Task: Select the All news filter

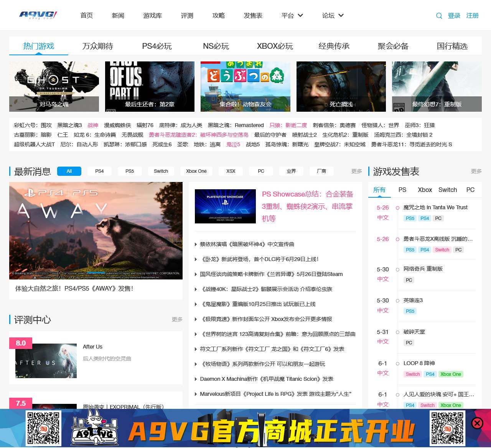Action: (x=69, y=171)
